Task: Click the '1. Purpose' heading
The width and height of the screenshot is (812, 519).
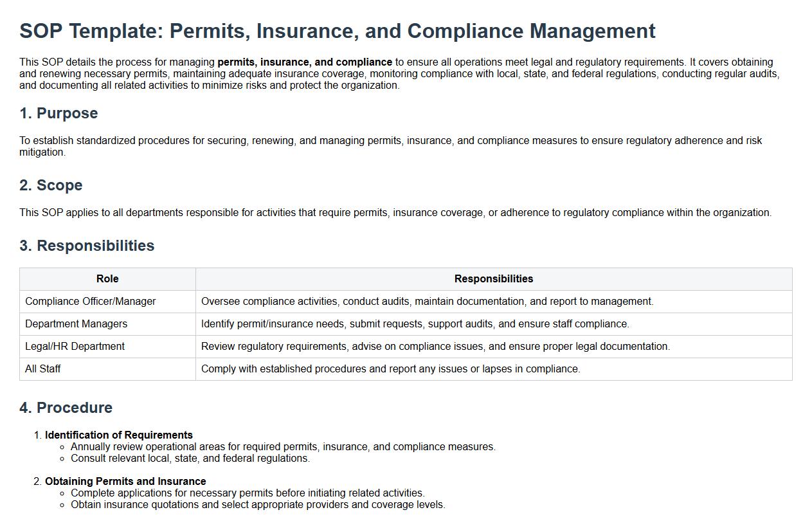Action: click(x=59, y=113)
